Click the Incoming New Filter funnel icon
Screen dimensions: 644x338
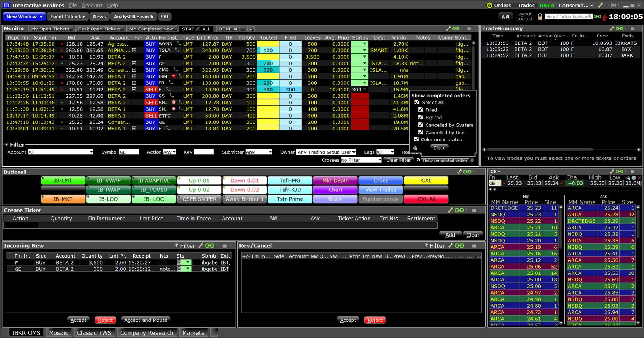(177, 245)
